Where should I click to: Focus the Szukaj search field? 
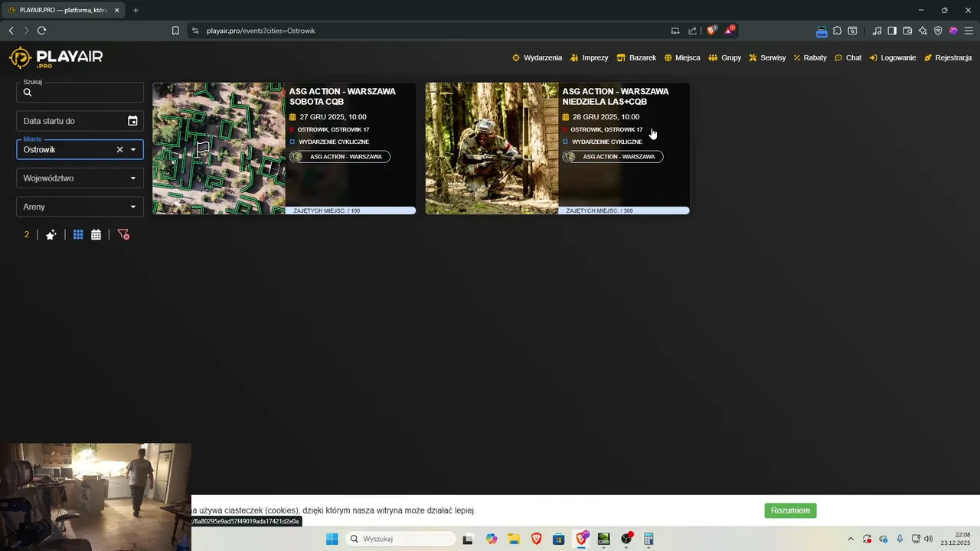click(80, 93)
